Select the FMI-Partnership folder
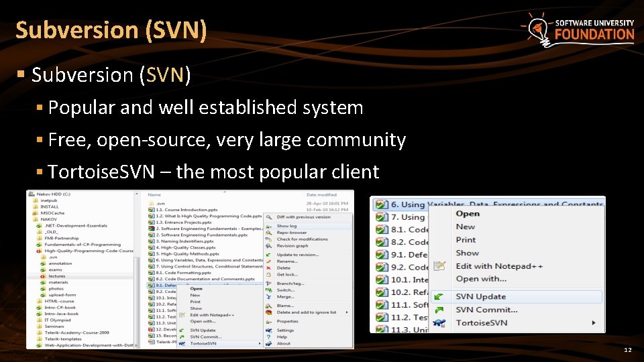Screen dimensions: 644x362 (x=61, y=239)
